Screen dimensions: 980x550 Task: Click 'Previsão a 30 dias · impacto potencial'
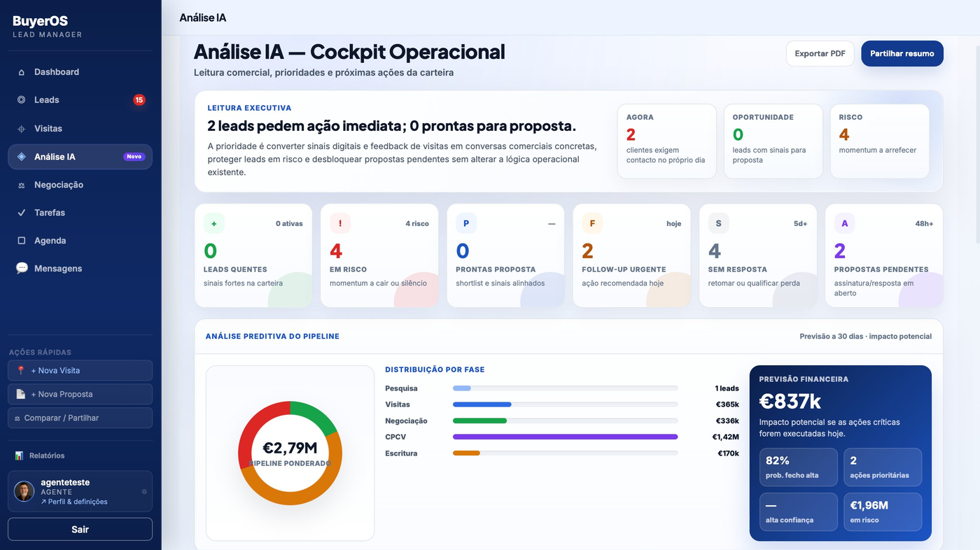point(865,337)
